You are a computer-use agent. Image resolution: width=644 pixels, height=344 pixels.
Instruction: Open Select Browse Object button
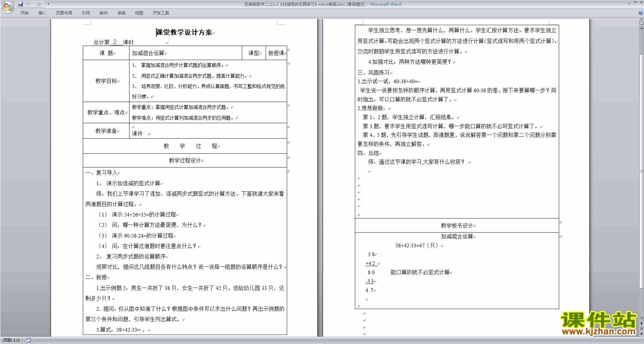click(642, 329)
